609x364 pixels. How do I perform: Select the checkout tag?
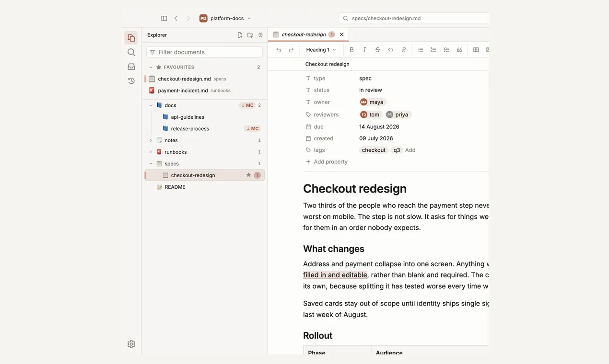(x=374, y=150)
